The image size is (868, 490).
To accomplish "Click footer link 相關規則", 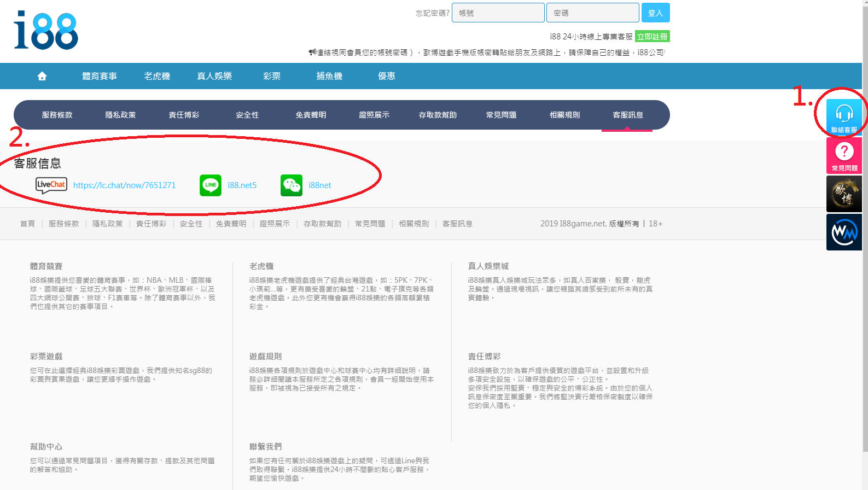I will click(x=414, y=224).
